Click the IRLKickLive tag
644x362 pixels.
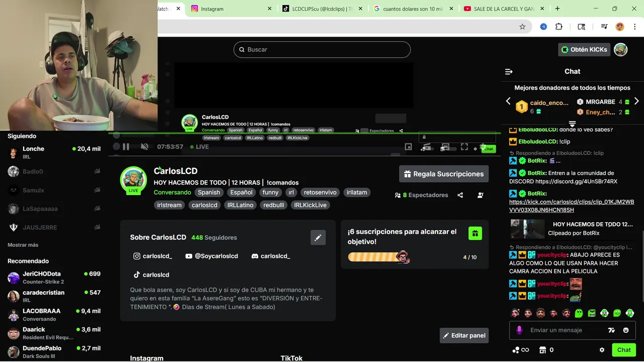(310, 205)
